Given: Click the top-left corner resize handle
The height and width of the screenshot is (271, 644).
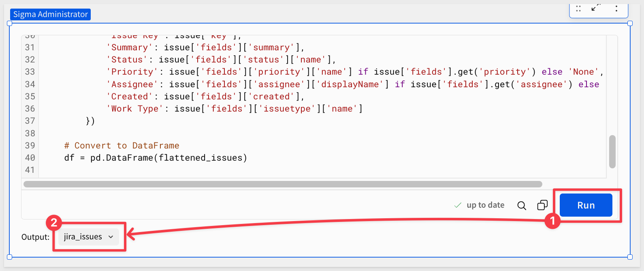Looking at the screenshot, I should click(10, 24).
